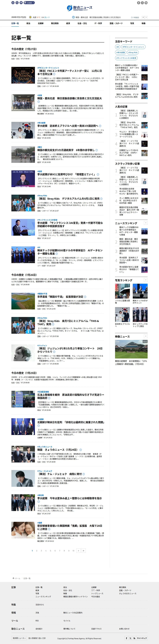The width and height of the screenshot is (159, 644).
Task: Open the 他言語ニュース dropdown in the footer
Action: point(19,638)
